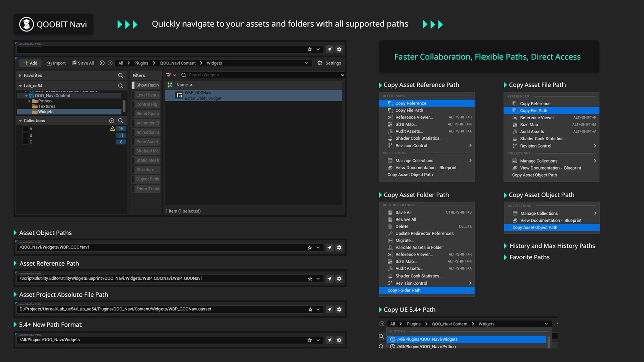Click clock icon beside /All/Plugins/QOO_Navi/Python history
This screenshot has height=362, width=644.
pyautogui.click(x=393, y=347)
